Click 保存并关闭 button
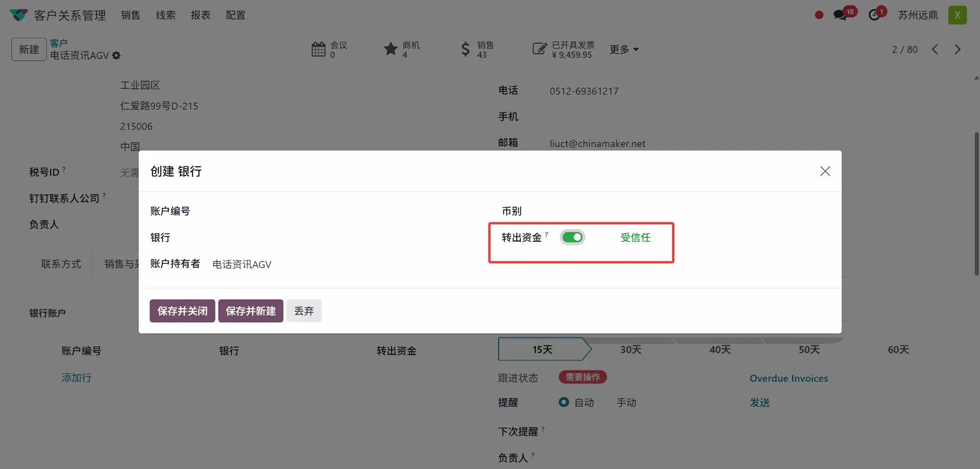980x469 pixels. pos(182,311)
